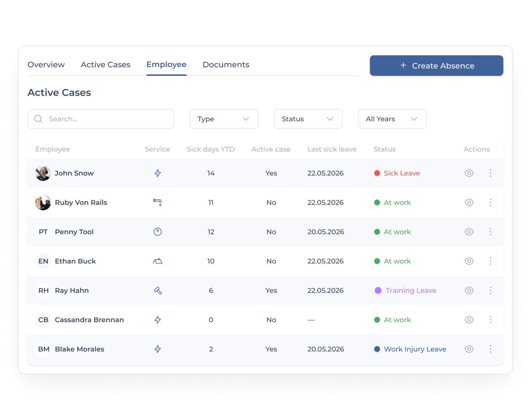
Task: Click the Training Leave status label
Action: [x=411, y=291]
